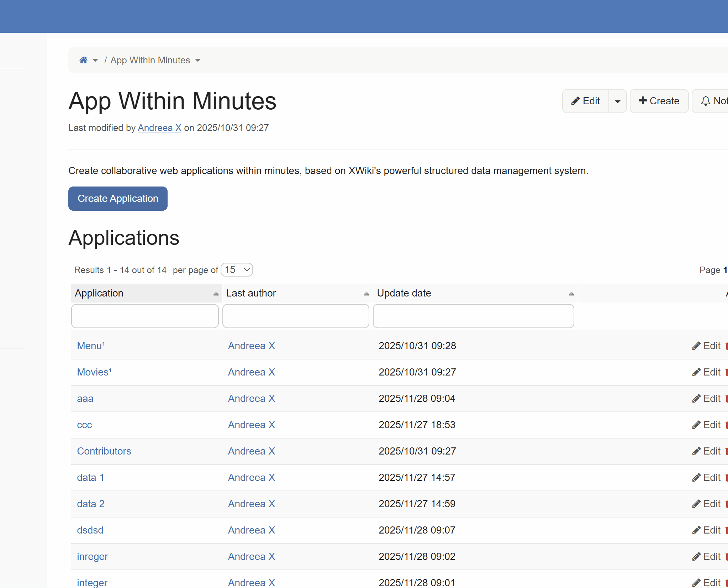Open the results per page selector
This screenshot has height=588, width=728.
(237, 270)
